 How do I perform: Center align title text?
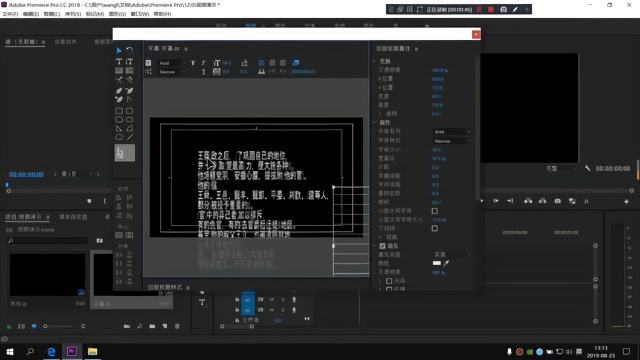click(272, 63)
